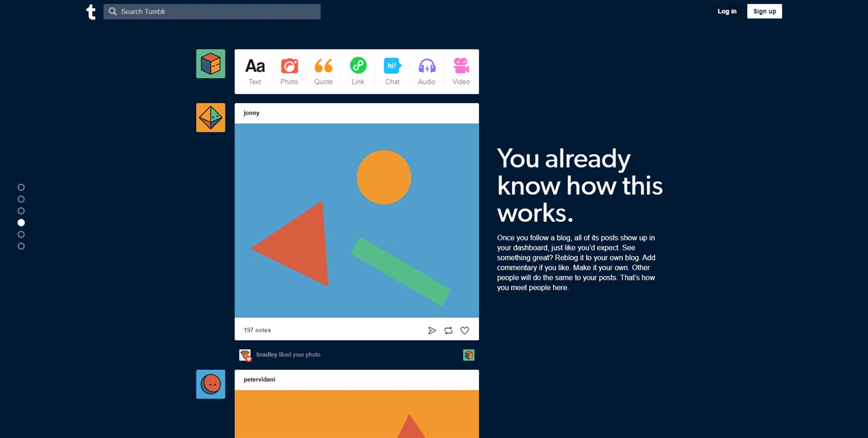Pick the Link post icon
The height and width of the screenshot is (438, 868).
click(x=358, y=65)
